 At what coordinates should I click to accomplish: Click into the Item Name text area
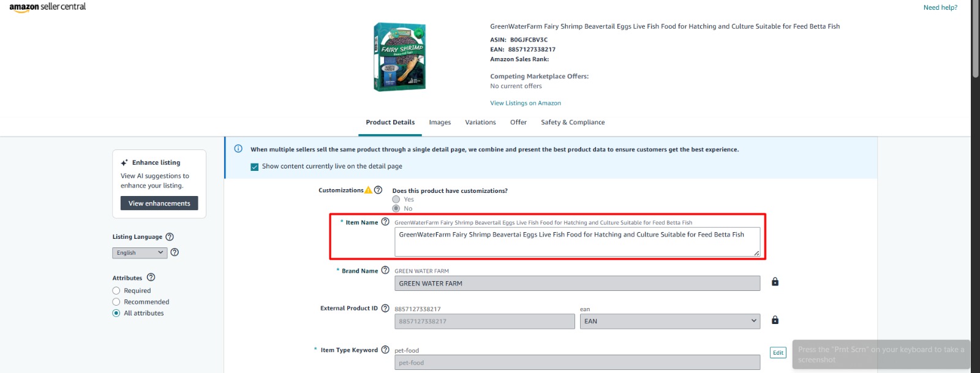click(577, 241)
